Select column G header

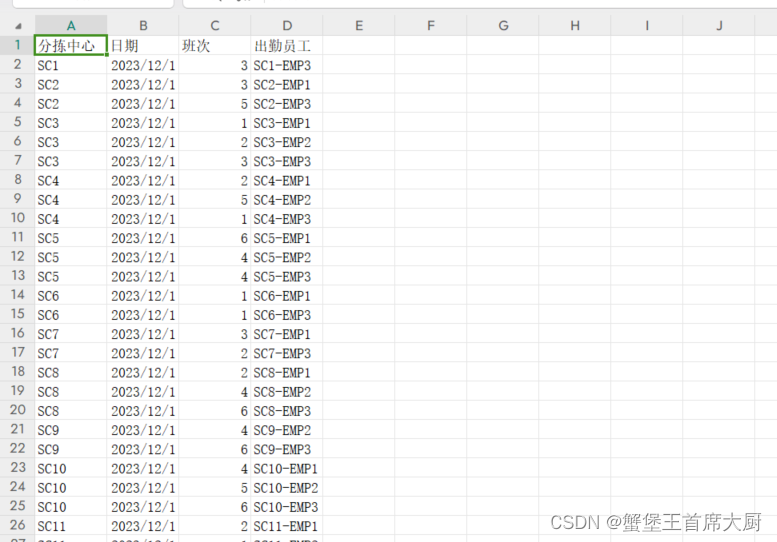point(503,25)
